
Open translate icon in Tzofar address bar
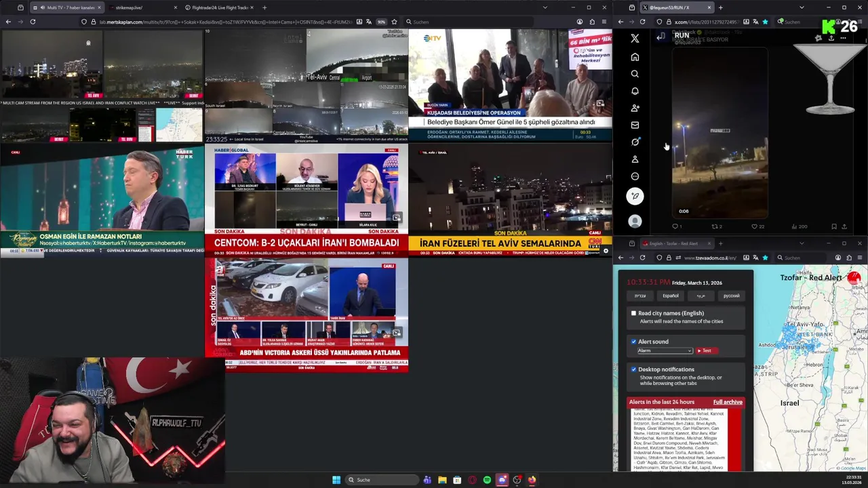click(755, 258)
